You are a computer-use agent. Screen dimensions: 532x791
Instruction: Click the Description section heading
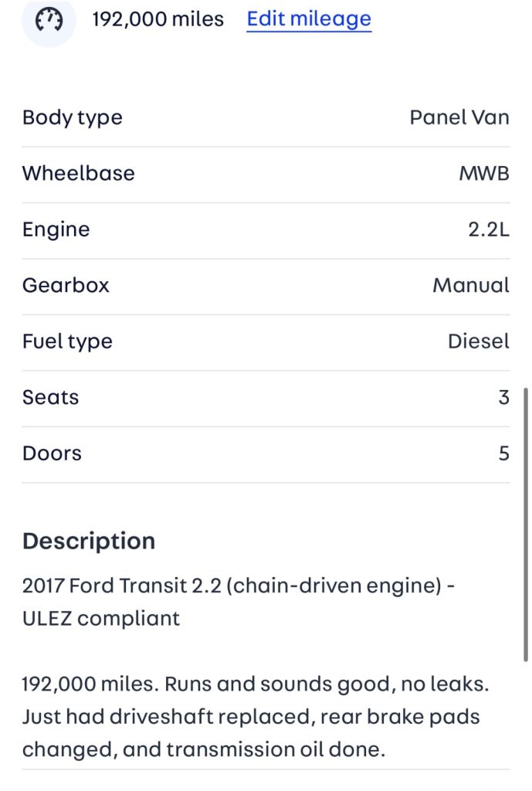[x=89, y=541]
